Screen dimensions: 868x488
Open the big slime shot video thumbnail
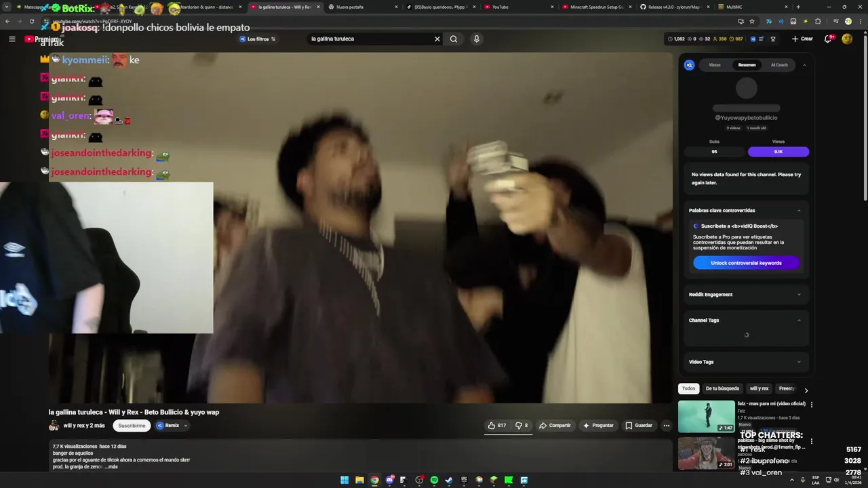706,453
